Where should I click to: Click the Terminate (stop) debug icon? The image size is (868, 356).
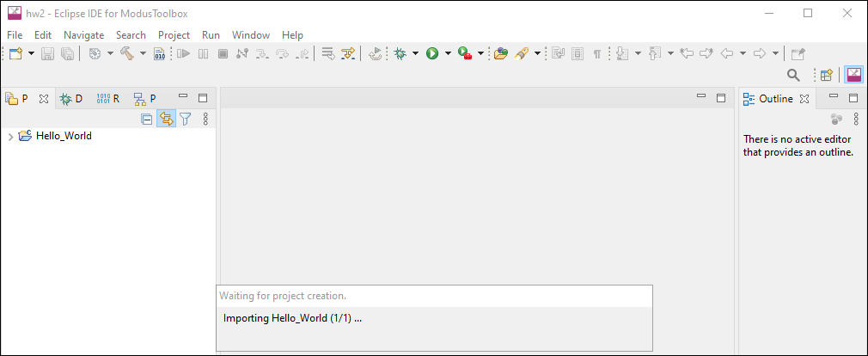(223, 53)
